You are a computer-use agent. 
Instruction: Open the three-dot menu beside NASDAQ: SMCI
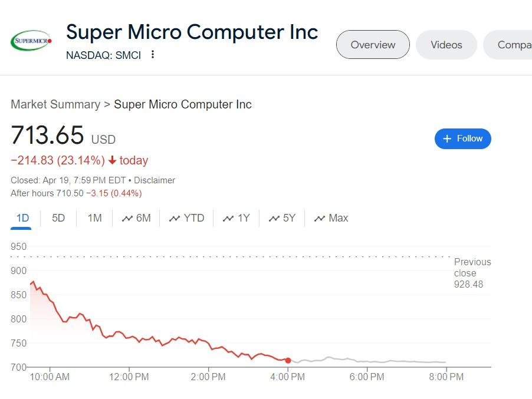152,54
